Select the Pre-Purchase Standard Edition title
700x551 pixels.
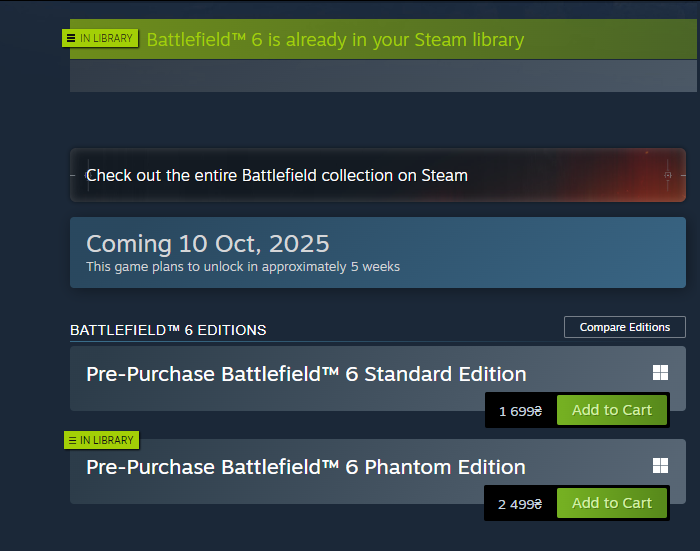(x=306, y=374)
